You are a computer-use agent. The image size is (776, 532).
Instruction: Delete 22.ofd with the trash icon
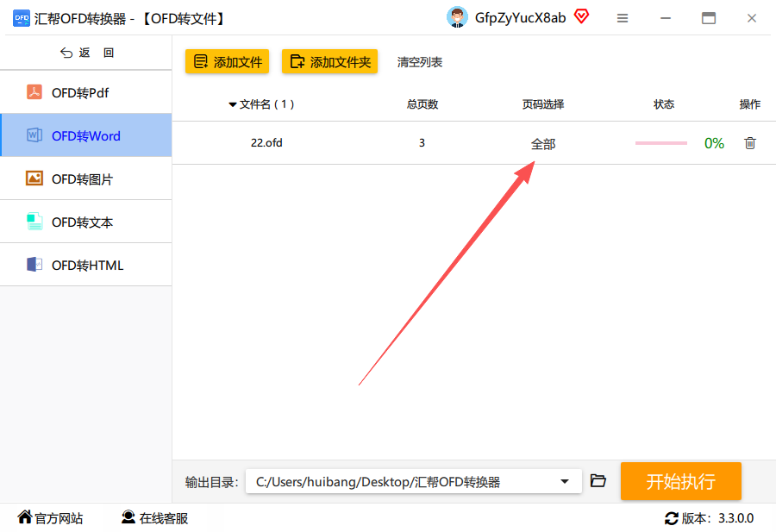click(750, 143)
